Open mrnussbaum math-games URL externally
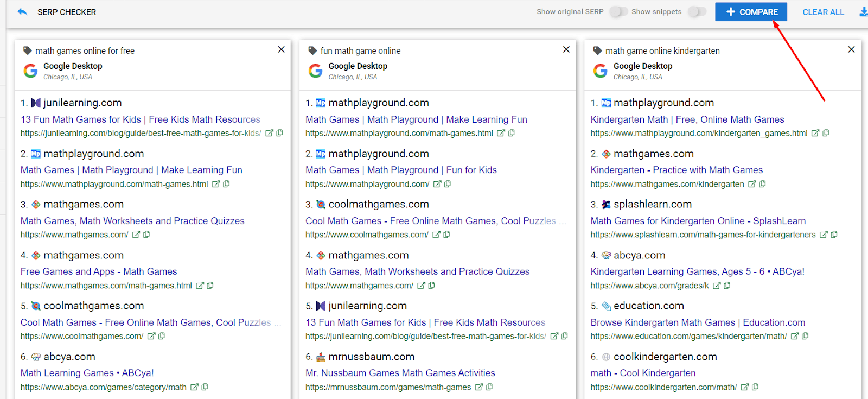This screenshot has height=399, width=868. pyautogui.click(x=479, y=387)
